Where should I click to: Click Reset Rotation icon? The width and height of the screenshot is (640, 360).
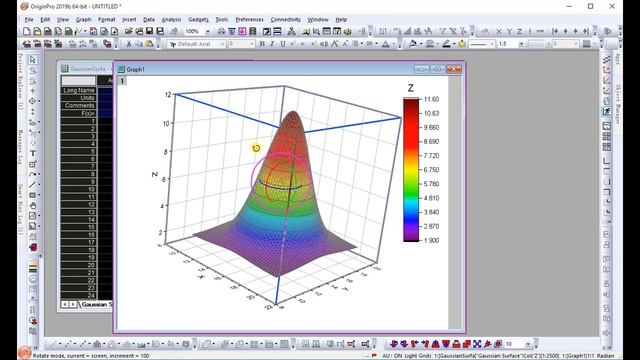pyautogui.click(x=487, y=344)
